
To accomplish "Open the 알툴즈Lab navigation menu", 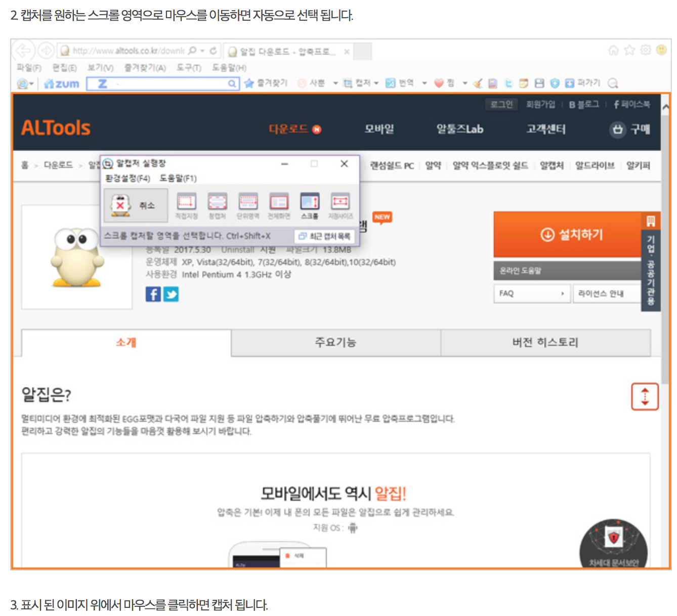I will [460, 129].
